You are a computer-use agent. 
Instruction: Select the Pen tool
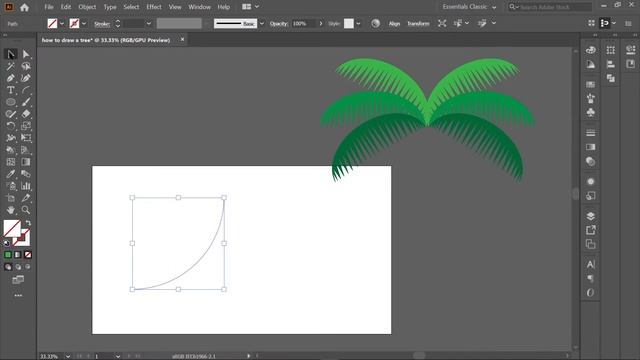(11, 78)
